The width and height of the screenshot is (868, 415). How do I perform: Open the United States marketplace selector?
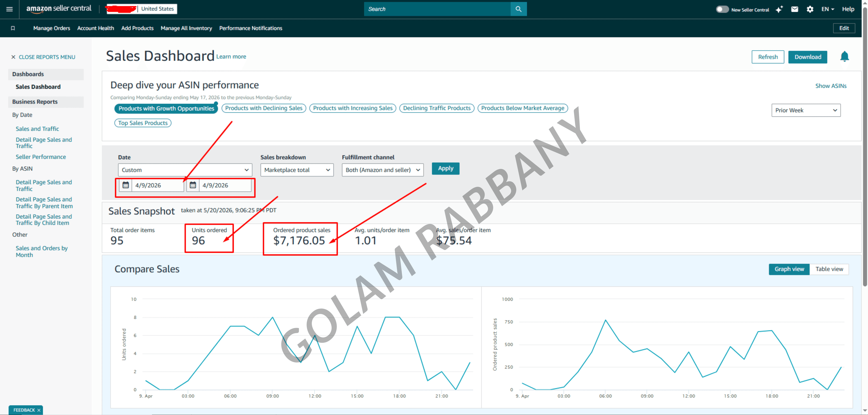tap(157, 9)
